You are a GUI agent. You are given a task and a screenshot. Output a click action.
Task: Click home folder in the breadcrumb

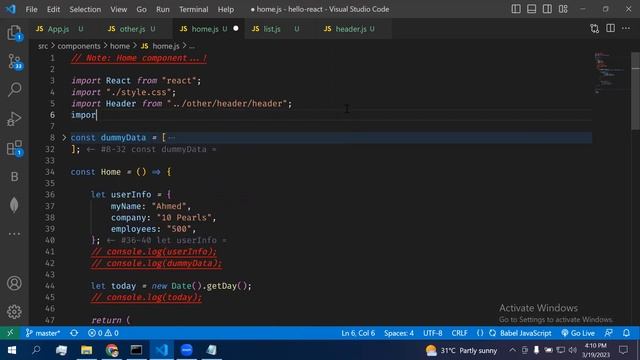pyautogui.click(x=120, y=46)
